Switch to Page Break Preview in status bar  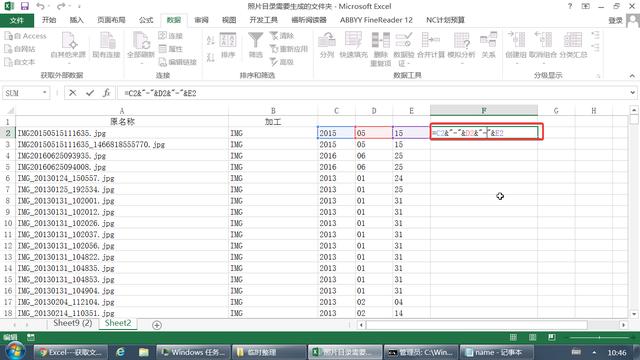pos(551,337)
